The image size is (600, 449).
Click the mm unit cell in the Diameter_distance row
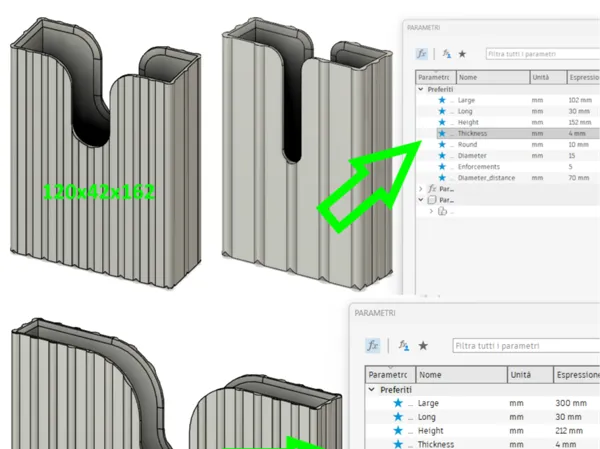(x=537, y=178)
